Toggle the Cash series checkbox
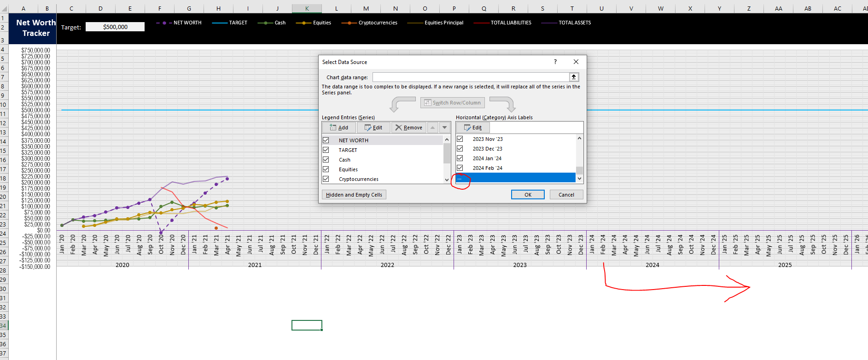The image size is (868, 360). tap(326, 160)
